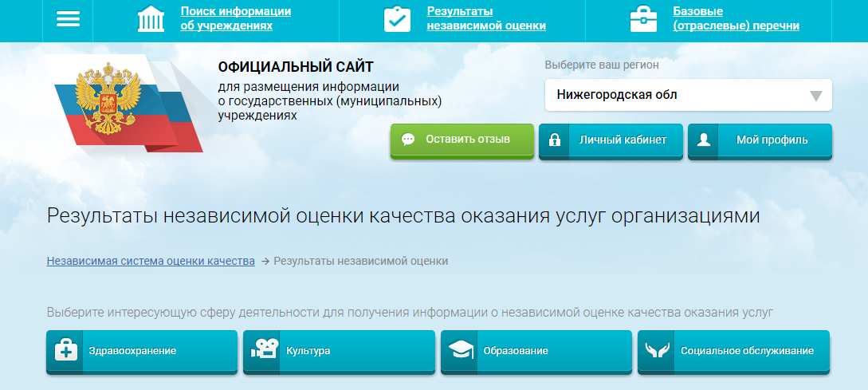Image resolution: width=868 pixels, height=390 pixels.
Task: Follow the Независимая система оценки качества breadcrumb
Action: (x=151, y=261)
